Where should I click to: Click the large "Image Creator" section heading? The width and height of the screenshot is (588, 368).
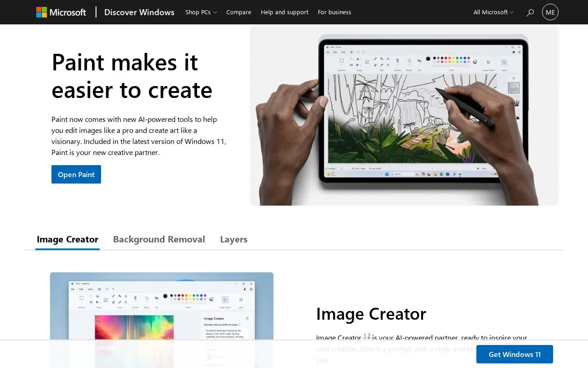(371, 314)
